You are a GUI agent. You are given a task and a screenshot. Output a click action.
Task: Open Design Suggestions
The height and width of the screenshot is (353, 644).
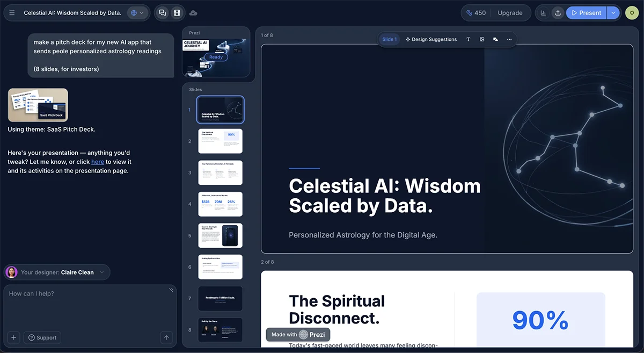click(x=431, y=39)
